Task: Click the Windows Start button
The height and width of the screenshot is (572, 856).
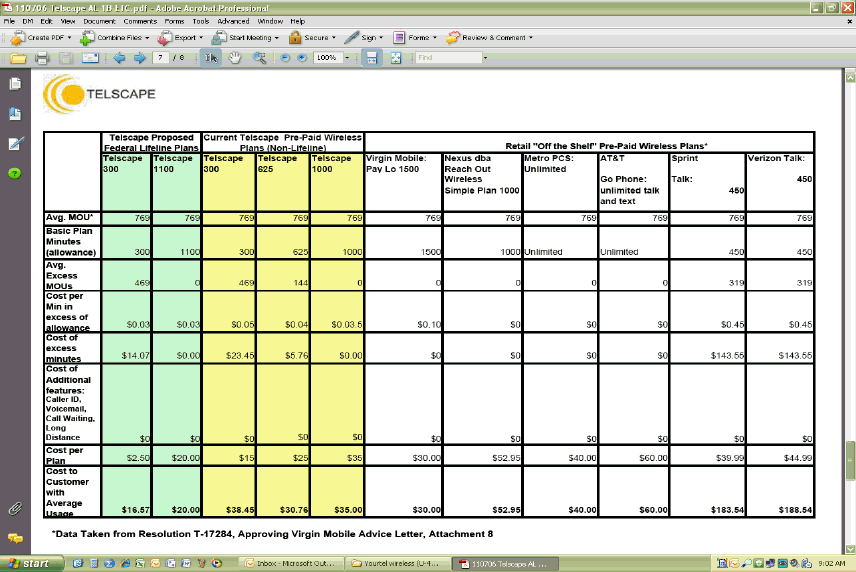Action: 31,563
